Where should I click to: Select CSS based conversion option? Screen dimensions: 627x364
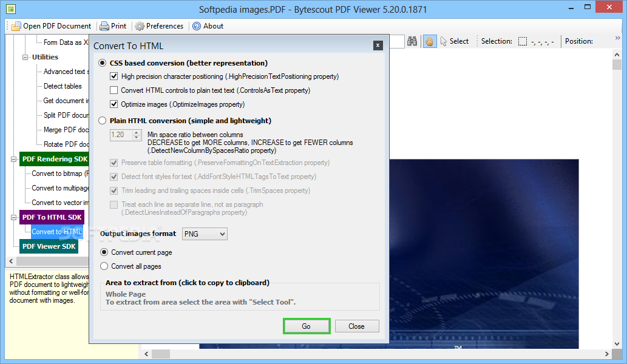[103, 63]
